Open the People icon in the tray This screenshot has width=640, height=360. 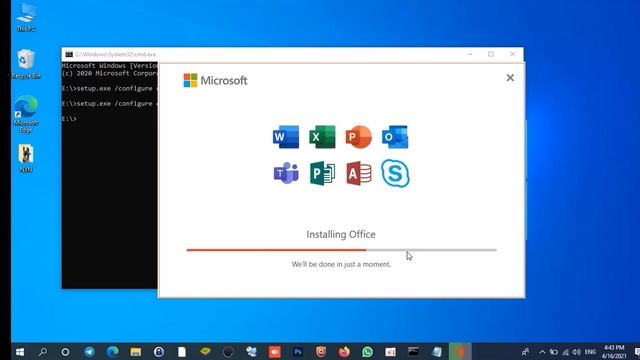[x=525, y=352]
